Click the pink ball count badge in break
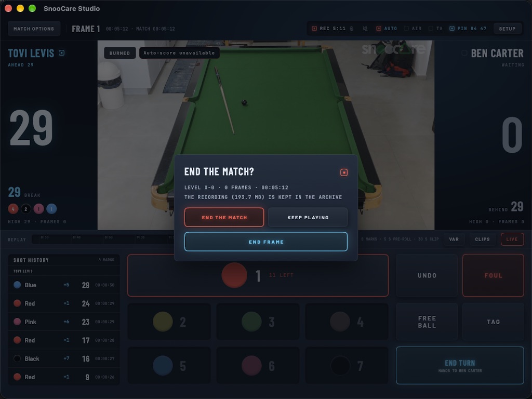The width and height of the screenshot is (532, 399). [38, 209]
